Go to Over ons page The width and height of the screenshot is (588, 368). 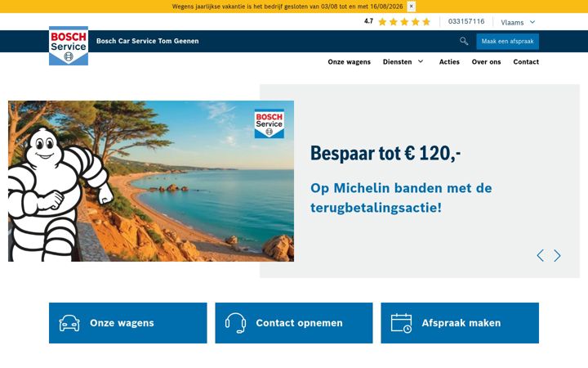pos(486,62)
